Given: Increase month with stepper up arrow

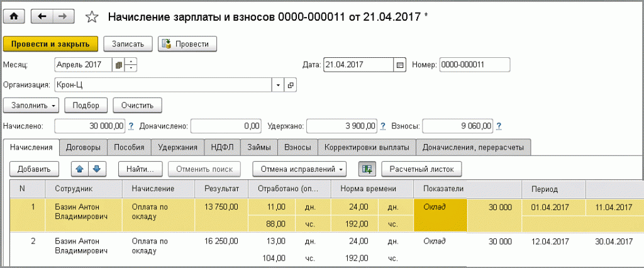Looking at the screenshot, I should (x=131, y=62).
